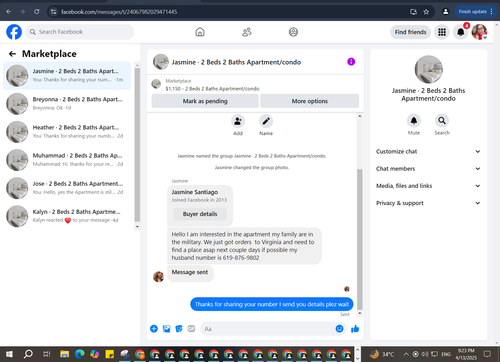Expand Customize chat section
The width and height of the screenshot is (500, 362).
coord(428,151)
